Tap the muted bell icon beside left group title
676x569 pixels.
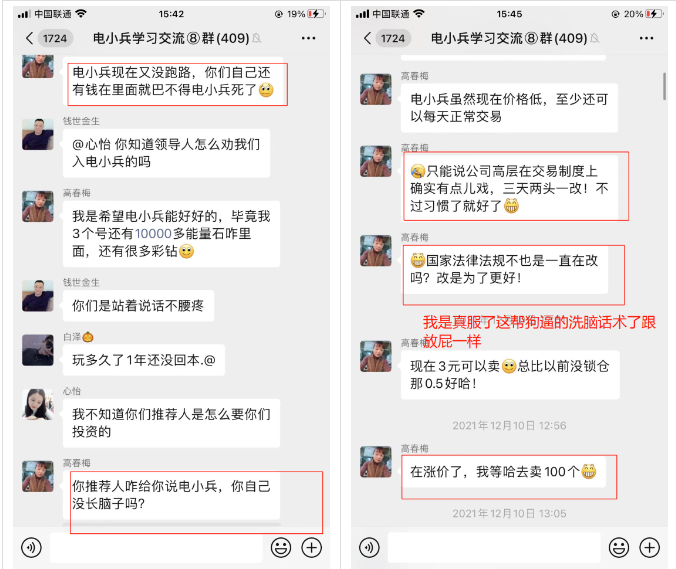pyautogui.click(x=257, y=39)
